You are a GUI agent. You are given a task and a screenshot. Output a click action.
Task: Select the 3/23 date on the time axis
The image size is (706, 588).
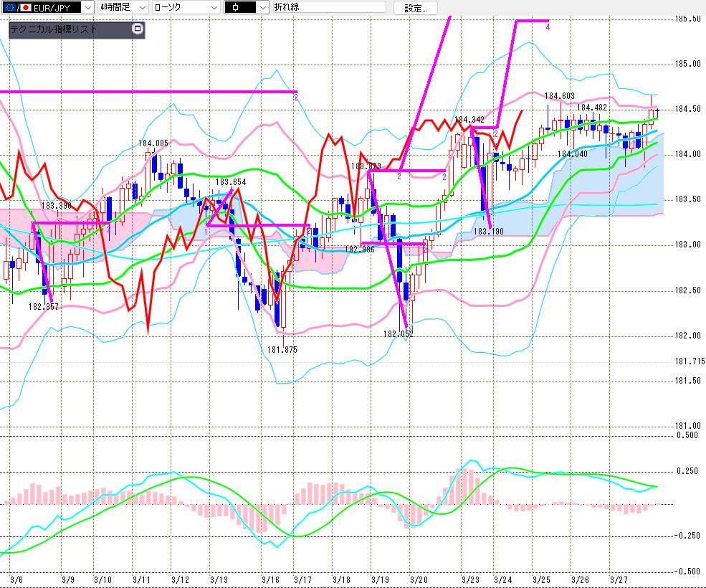pyautogui.click(x=470, y=579)
